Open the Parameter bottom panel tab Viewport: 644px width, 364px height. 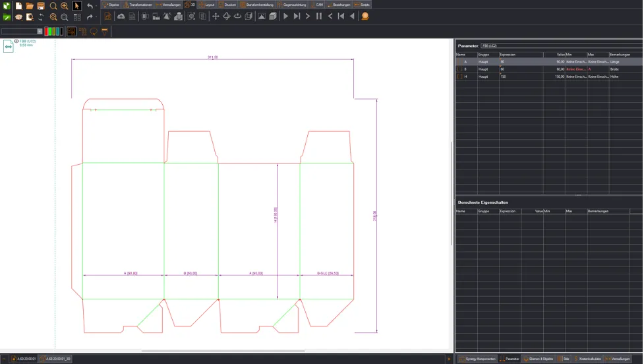[510, 359]
